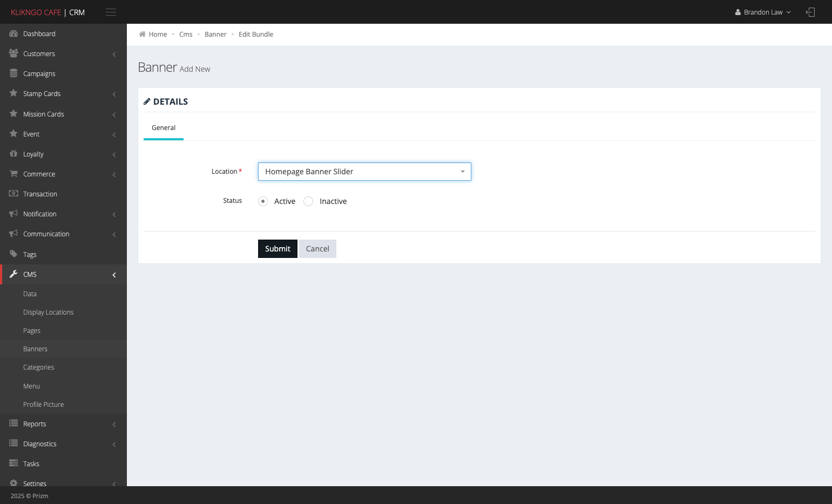Click the KLIKNGO CAFE CRM logo
Screen dimensions: 832x504
(48, 12)
